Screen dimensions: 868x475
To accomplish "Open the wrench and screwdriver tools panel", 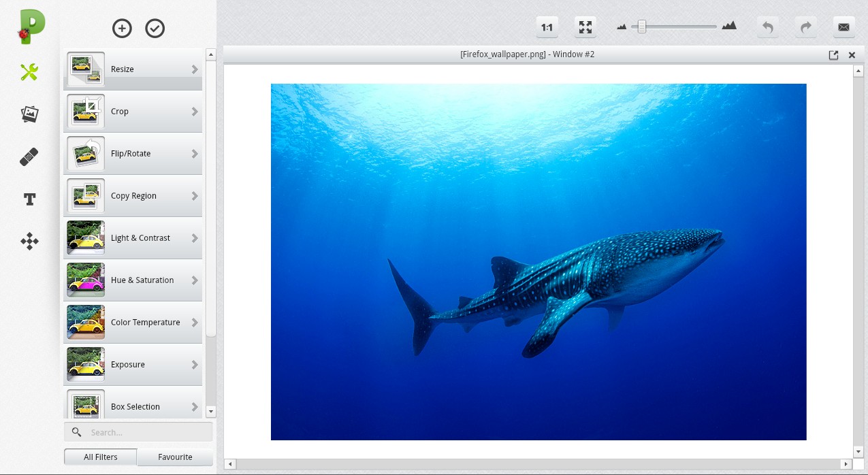I will coord(29,72).
